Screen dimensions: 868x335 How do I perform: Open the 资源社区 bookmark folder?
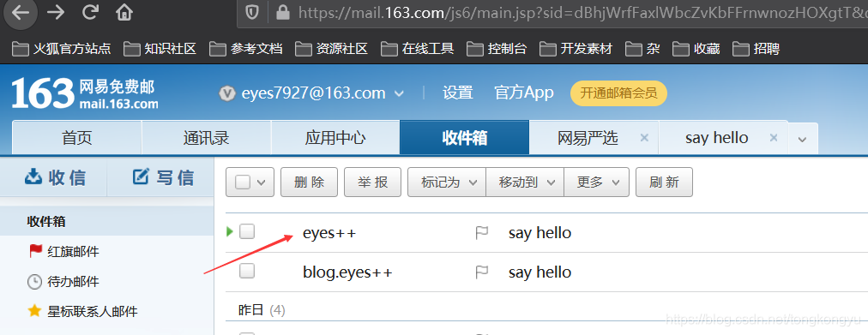click(x=332, y=49)
